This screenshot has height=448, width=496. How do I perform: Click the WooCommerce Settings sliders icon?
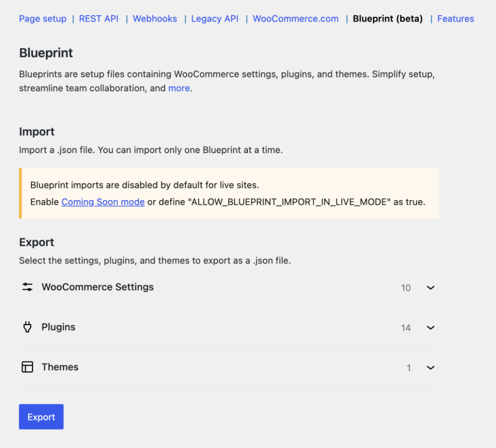tap(28, 287)
